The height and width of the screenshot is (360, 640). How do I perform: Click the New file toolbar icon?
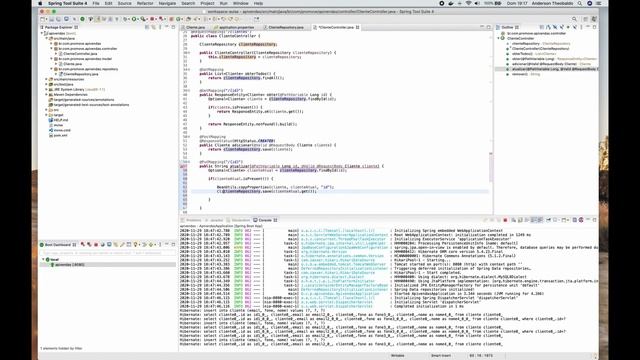[42, 19]
